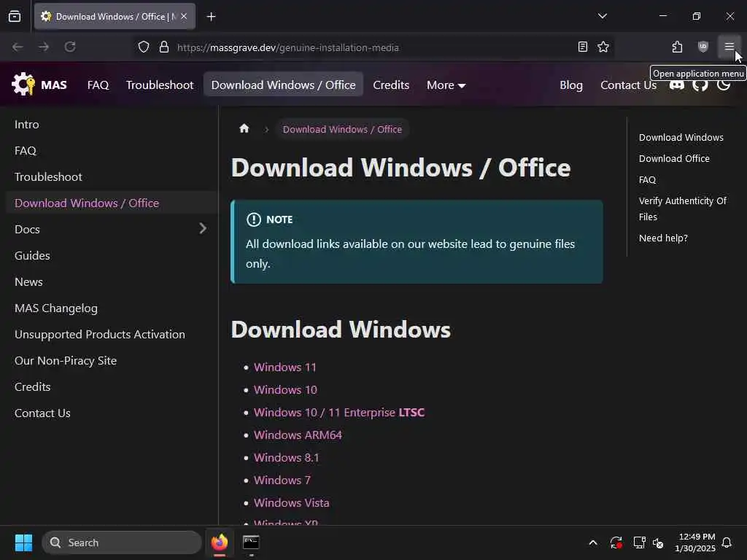Close the Download Windows / Office tab
747x560 pixels.
tap(184, 16)
